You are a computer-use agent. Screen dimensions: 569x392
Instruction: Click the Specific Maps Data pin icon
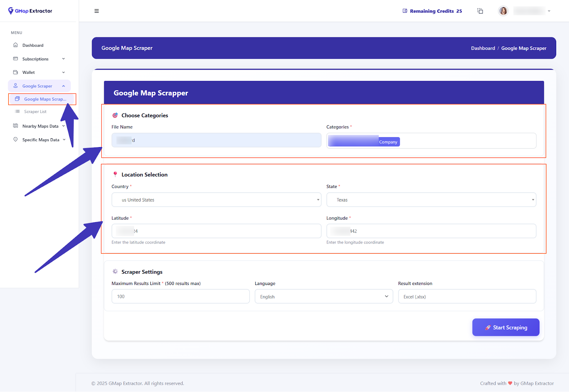pyautogui.click(x=16, y=140)
